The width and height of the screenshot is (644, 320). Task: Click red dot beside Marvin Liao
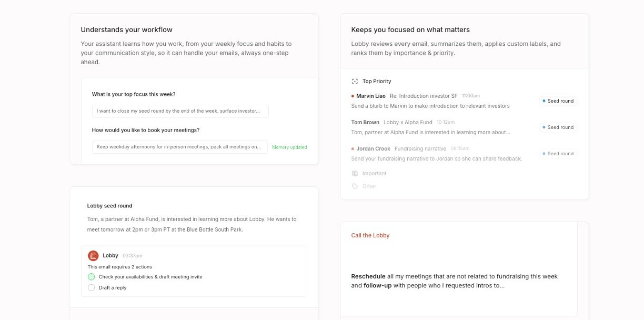pyautogui.click(x=353, y=96)
